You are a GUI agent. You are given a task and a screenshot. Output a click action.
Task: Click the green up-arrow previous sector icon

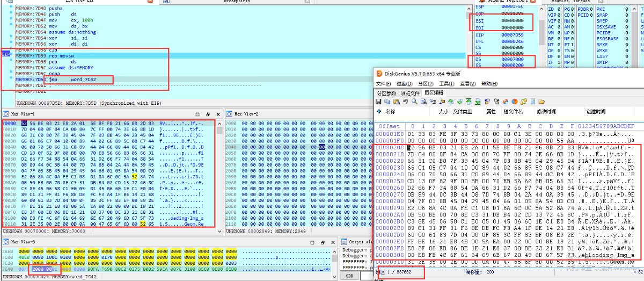pos(451,101)
